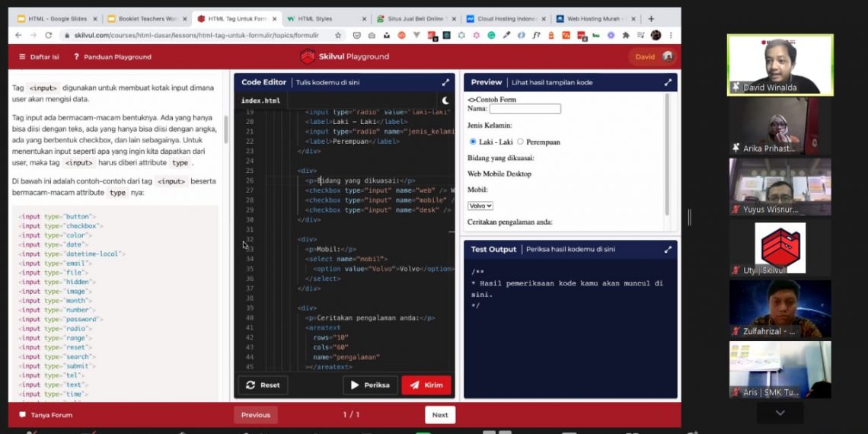Click the Skilvul Playground logo
The image size is (868, 434).
[344, 56]
